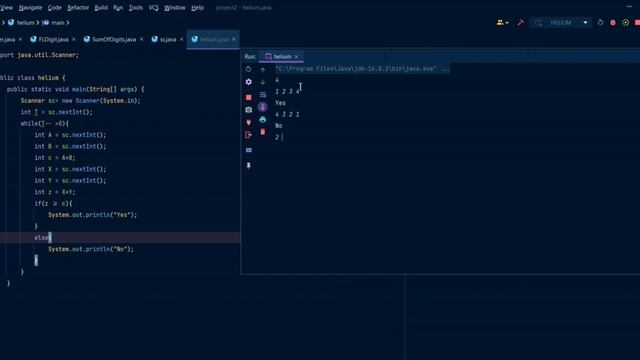
Task: Click import java.util.Scanner line
Action: point(39,55)
